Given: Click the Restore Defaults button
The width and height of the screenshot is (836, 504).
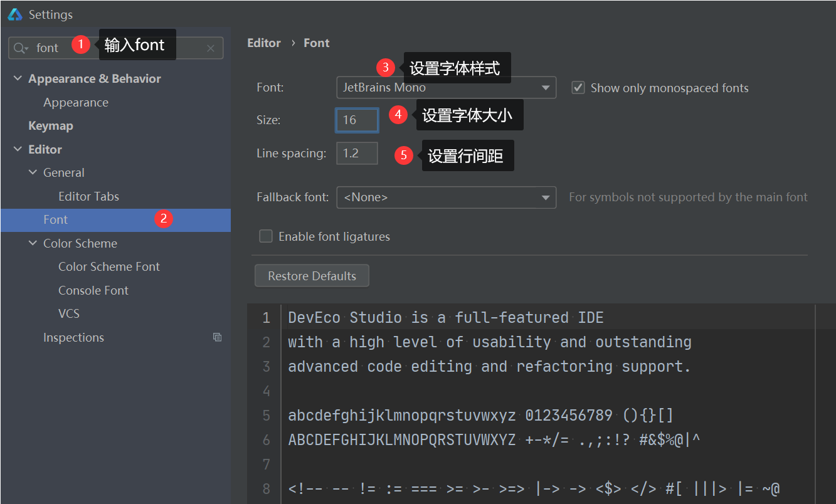Looking at the screenshot, I should pyautogui.click(x=312, y=276).
